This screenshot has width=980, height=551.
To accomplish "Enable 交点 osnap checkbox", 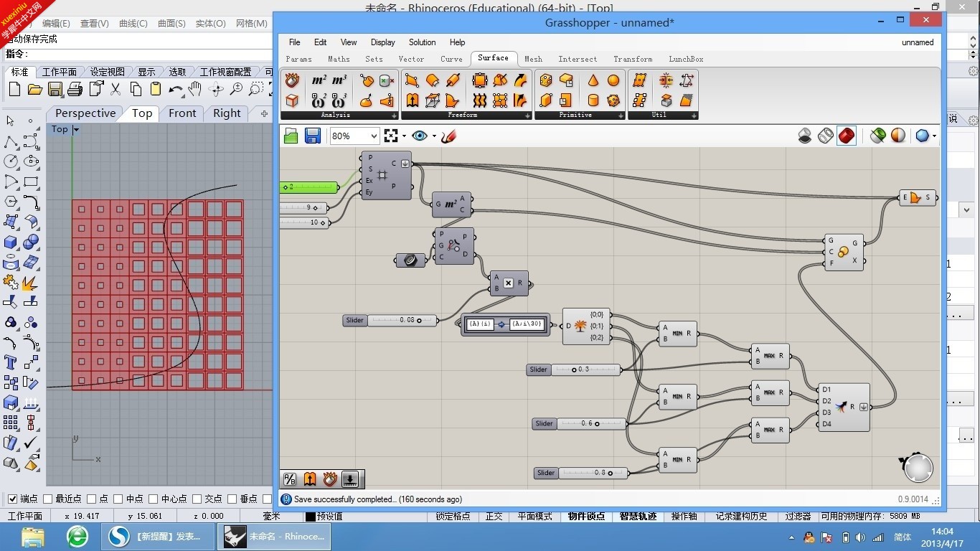I will click(x=197, y=499).
